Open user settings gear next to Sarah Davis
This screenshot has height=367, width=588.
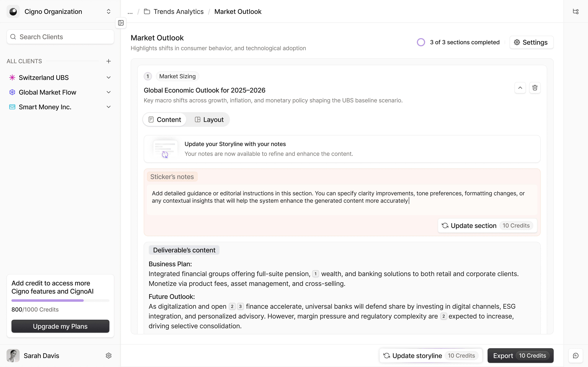tap(109, 356)
